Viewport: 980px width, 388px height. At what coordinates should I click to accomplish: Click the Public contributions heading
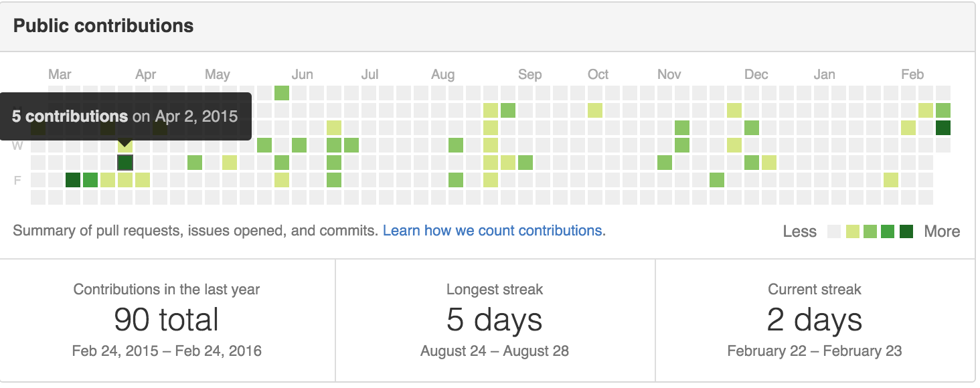(104, 26)
